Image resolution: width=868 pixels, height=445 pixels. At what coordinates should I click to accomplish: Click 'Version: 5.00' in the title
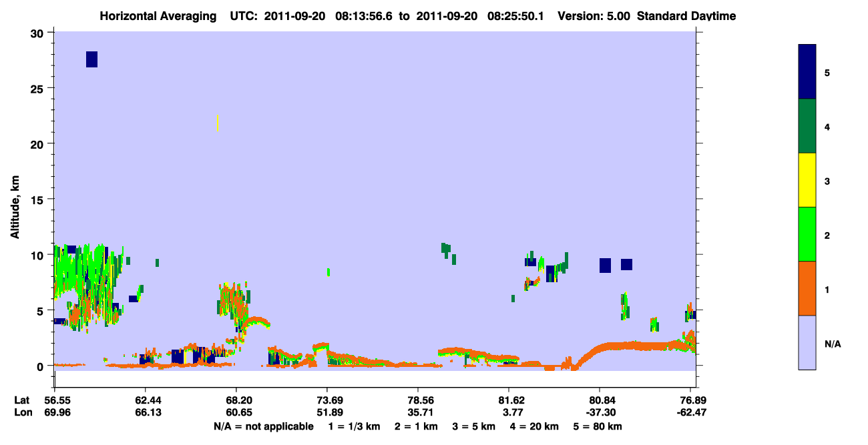(594, 16)
